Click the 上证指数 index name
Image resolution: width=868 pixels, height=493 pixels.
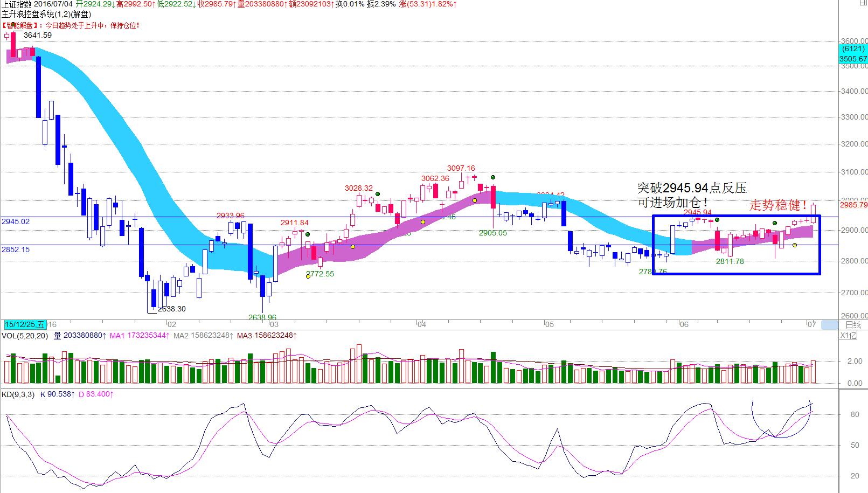point(18,4)
